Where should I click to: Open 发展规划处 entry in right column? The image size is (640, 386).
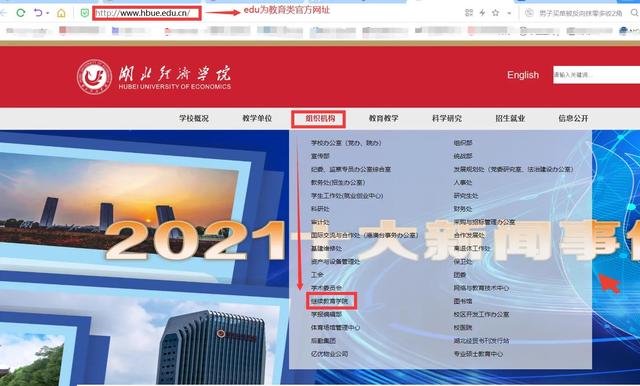513,169
